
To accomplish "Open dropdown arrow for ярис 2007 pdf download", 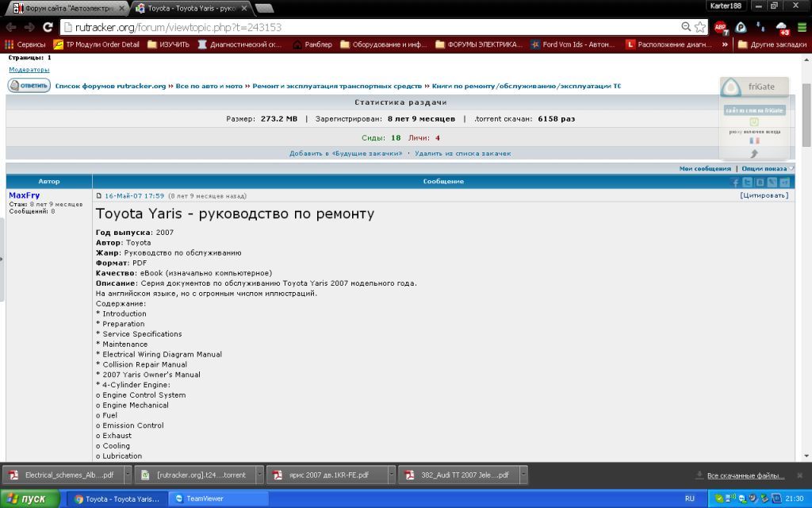I will coord(392,475).
